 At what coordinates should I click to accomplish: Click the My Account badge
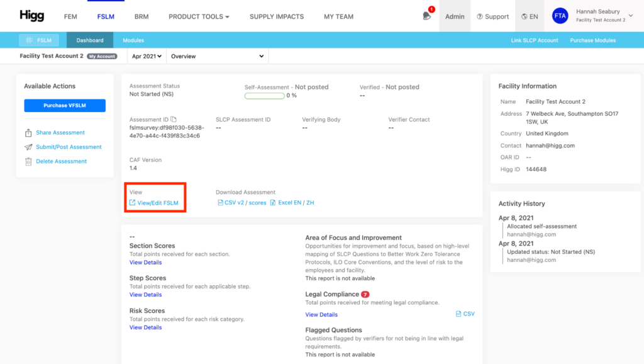pyautogui.click(x=102, y=56)
